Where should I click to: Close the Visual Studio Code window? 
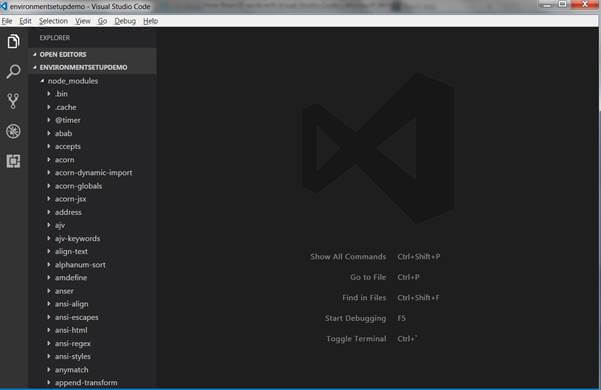point(585,4)
